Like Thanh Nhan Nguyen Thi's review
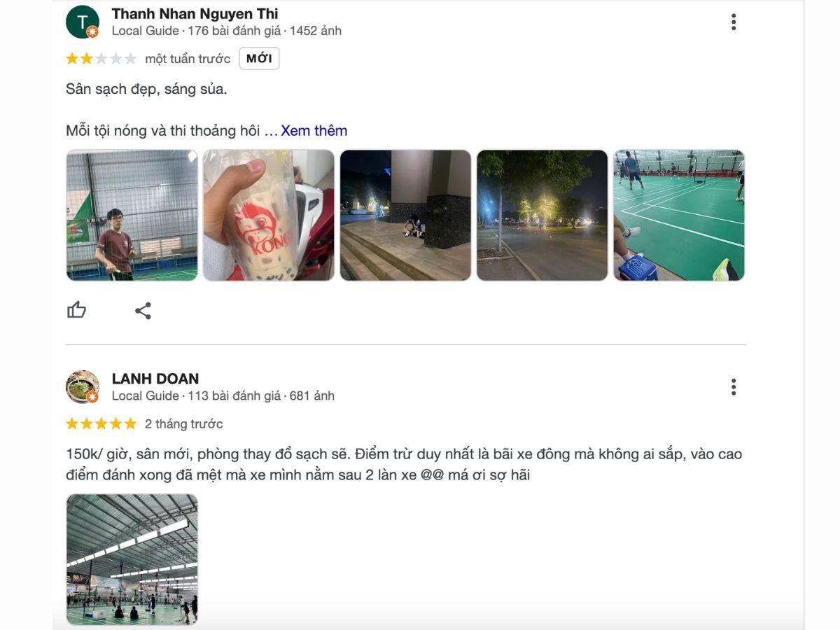This screenshot has height=630, width=840. pyautogui.click(x=76, y=310)
